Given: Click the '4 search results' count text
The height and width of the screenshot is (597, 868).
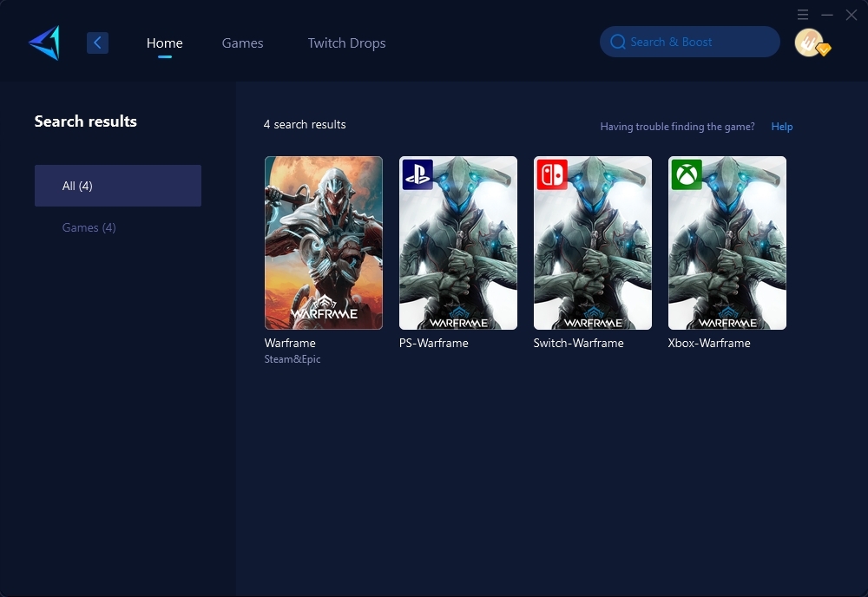Looking at the screenshot, I should [x=305, y=124].
